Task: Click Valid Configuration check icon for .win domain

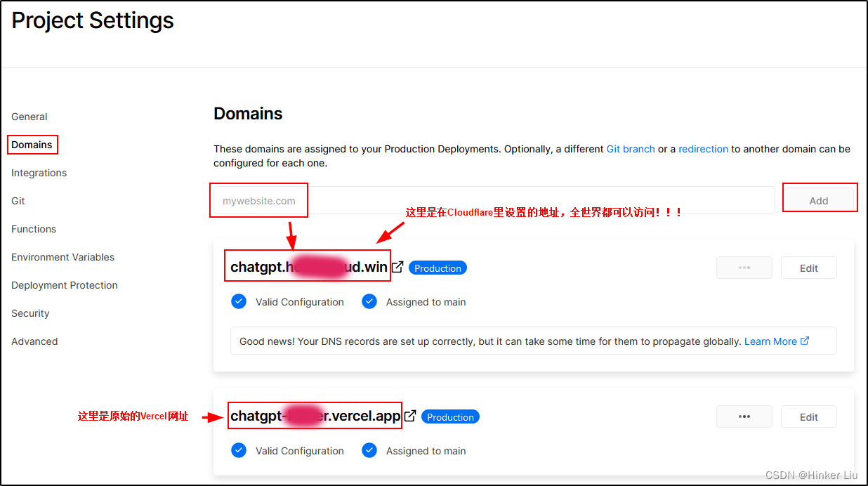Action: 239,302
